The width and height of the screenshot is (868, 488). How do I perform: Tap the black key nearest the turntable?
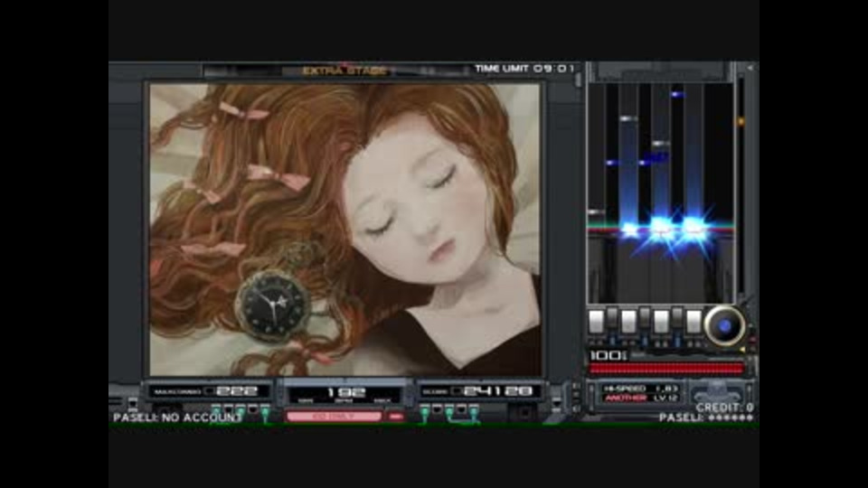(x=677, y=317)
